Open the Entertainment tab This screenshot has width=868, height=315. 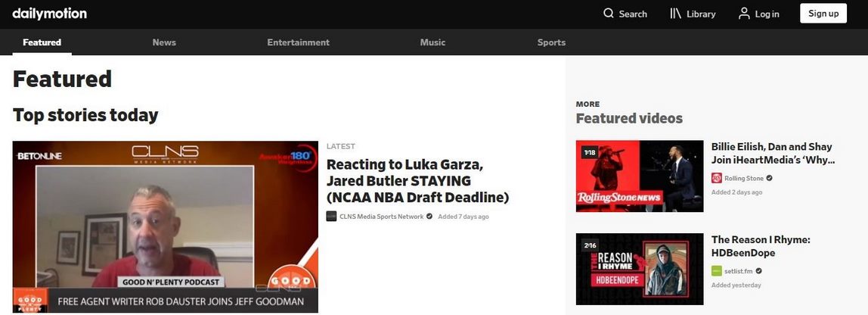(299, 42)
